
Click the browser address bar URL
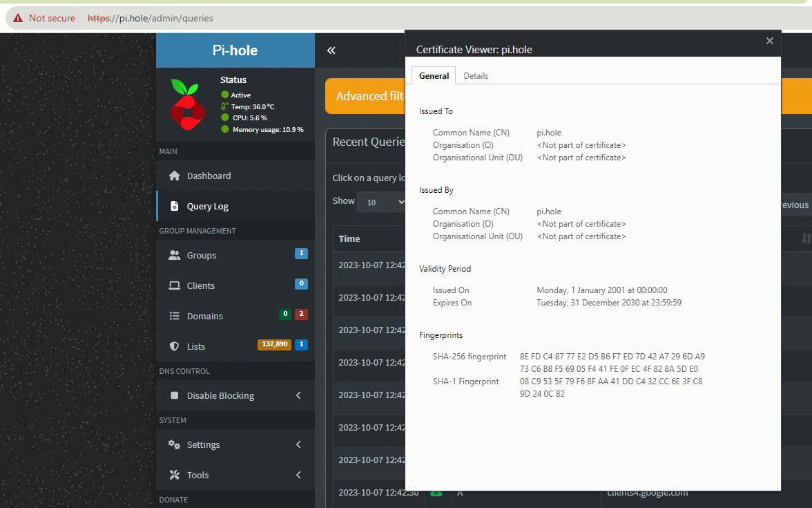(x=151, y=18)
